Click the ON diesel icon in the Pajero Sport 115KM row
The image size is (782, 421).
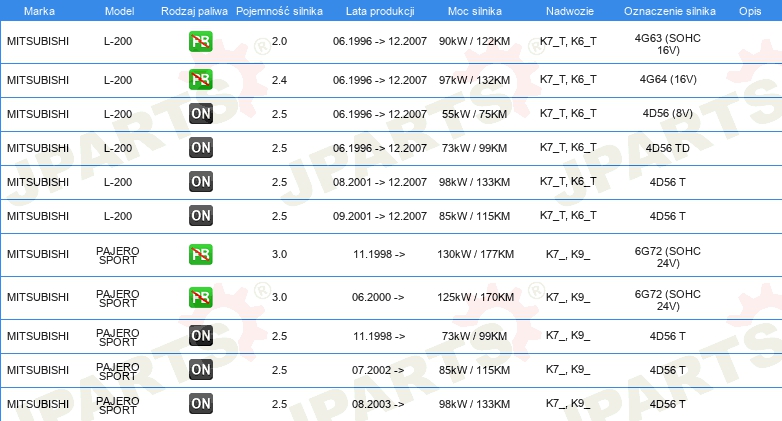(x=201, y=370)
